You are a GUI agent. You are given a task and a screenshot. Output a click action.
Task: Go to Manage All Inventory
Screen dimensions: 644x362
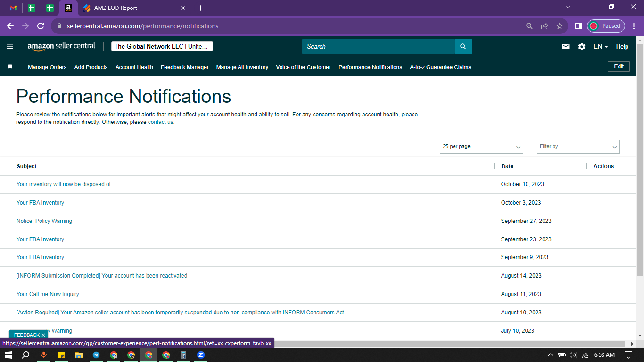click(x=242, y=67)
